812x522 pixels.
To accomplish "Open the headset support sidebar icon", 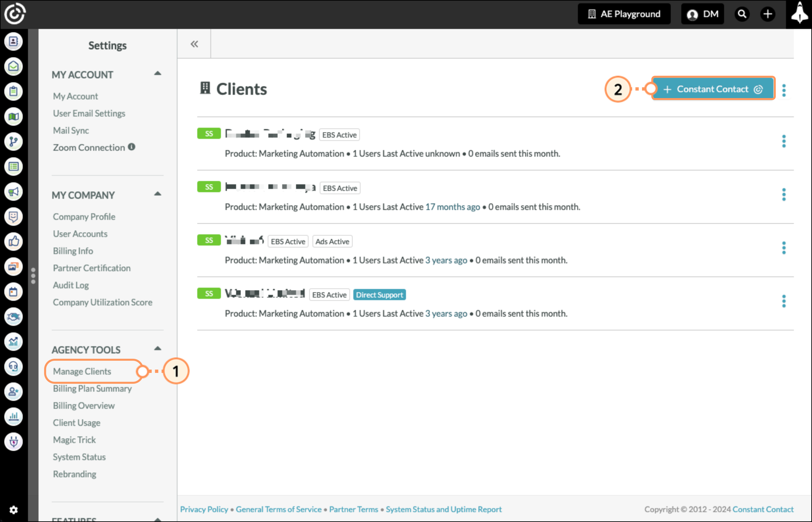I will [13, 367].
